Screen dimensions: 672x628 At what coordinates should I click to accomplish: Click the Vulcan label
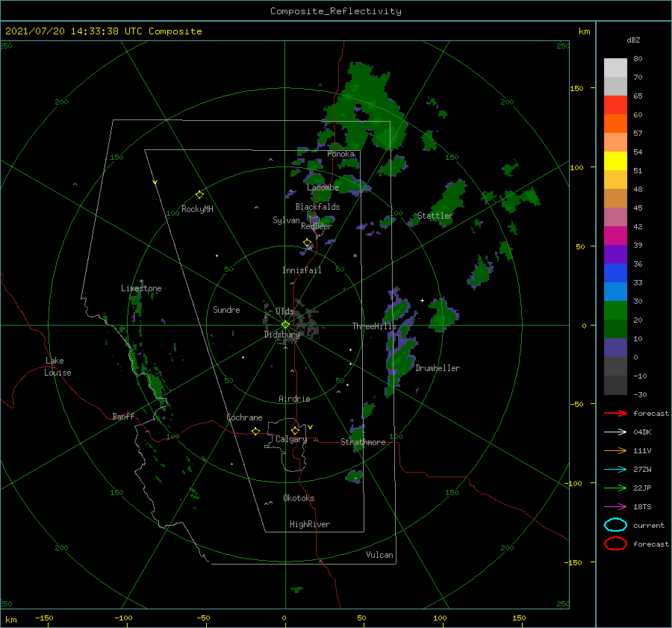[379, 555]
